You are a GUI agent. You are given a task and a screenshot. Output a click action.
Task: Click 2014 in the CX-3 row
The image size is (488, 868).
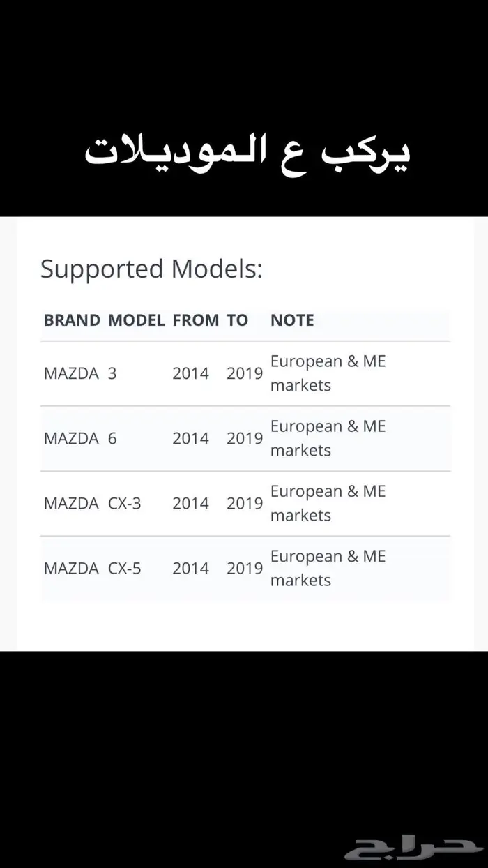point(190,503)
